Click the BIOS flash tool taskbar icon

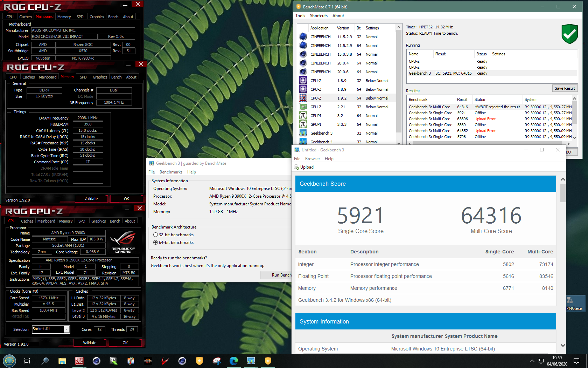click(113, 361)
